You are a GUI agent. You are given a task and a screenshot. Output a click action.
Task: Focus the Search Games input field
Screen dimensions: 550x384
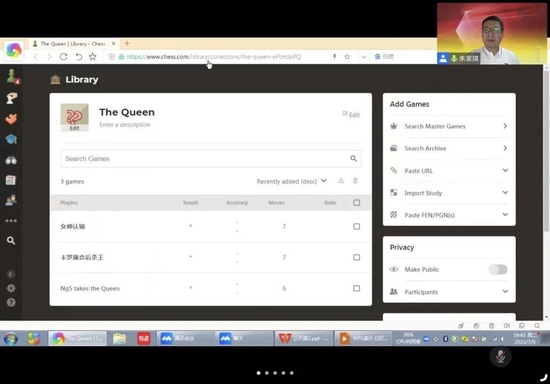point(211,159)
